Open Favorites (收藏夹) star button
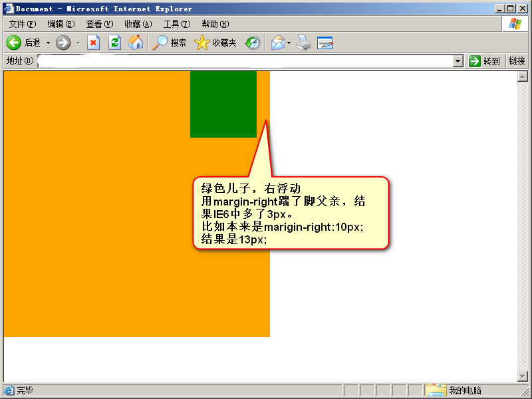Image resolution: width=532 pixels, height=399 pixels. pyautogui.click(x=215, y=43)
